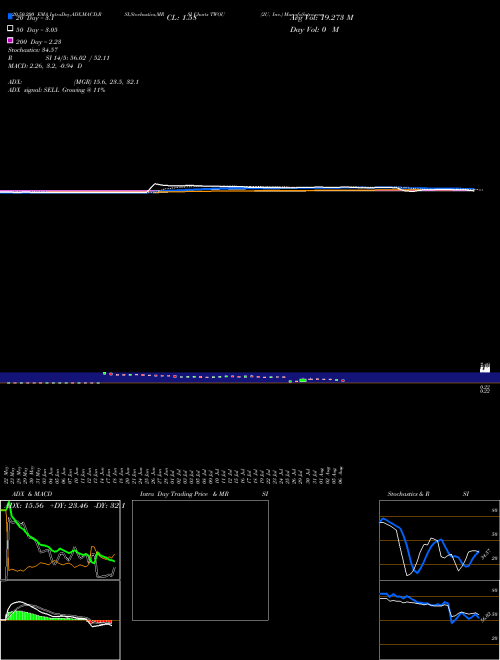Click the 'Stochastics & R' panel title
The image size is (500, 660).
(x=409, y=494)
